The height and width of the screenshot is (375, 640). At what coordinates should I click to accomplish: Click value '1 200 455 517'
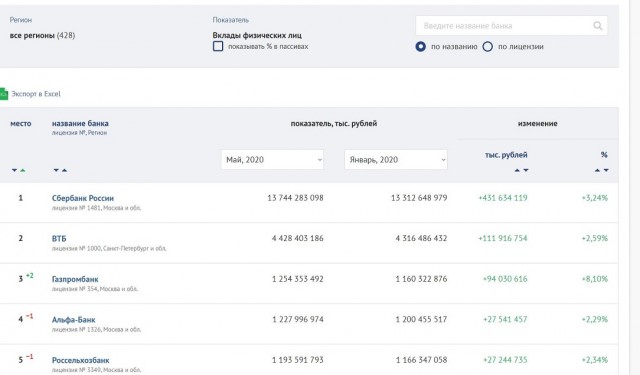pos(421,320)
